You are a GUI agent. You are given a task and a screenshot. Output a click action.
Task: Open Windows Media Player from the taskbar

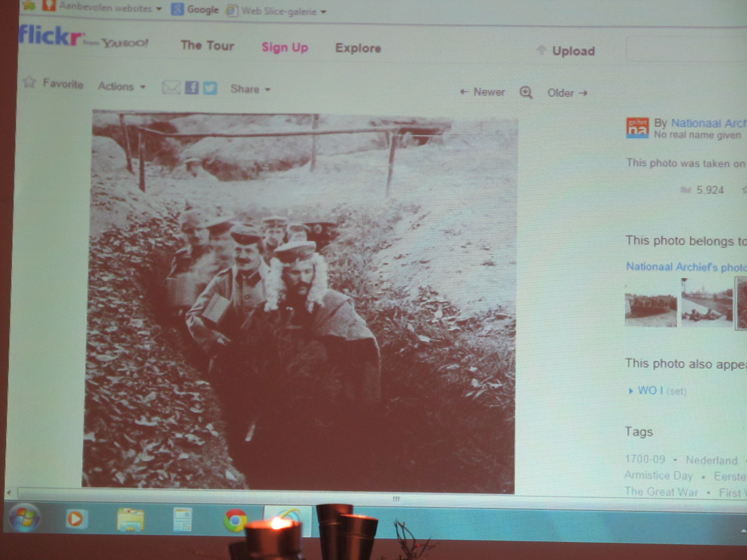pos(75,518)
